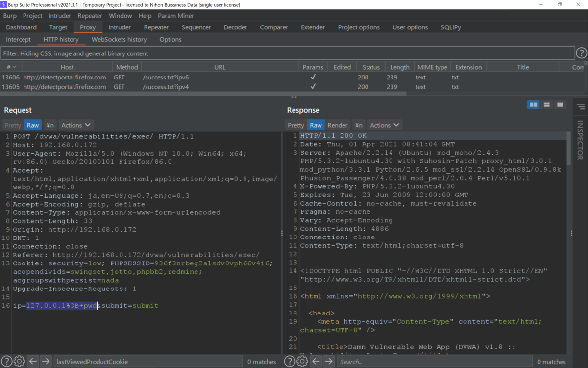Screen dimensions: 588x368
Task: Click the Burp Suite logo in title bar
Action: click(4, 4)
